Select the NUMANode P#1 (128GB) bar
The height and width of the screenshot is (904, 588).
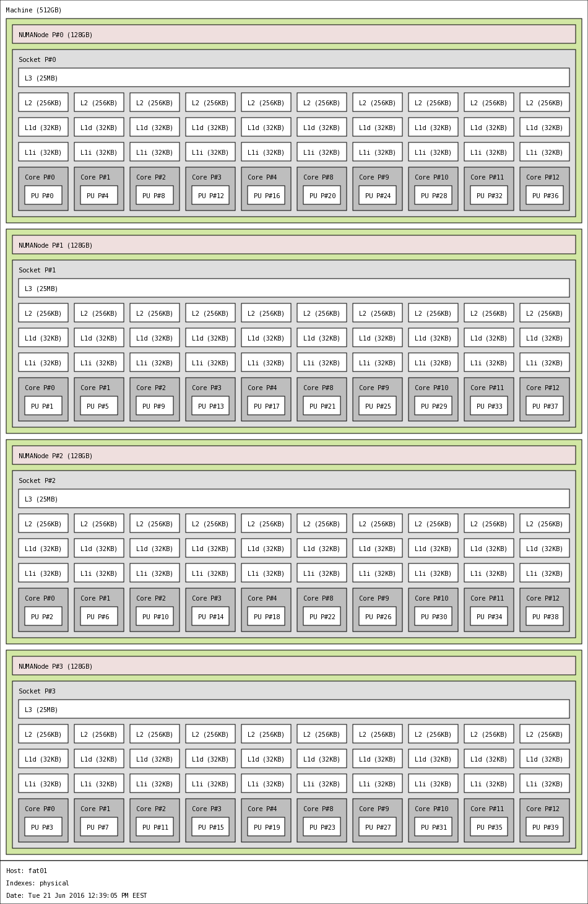(293, 245)
